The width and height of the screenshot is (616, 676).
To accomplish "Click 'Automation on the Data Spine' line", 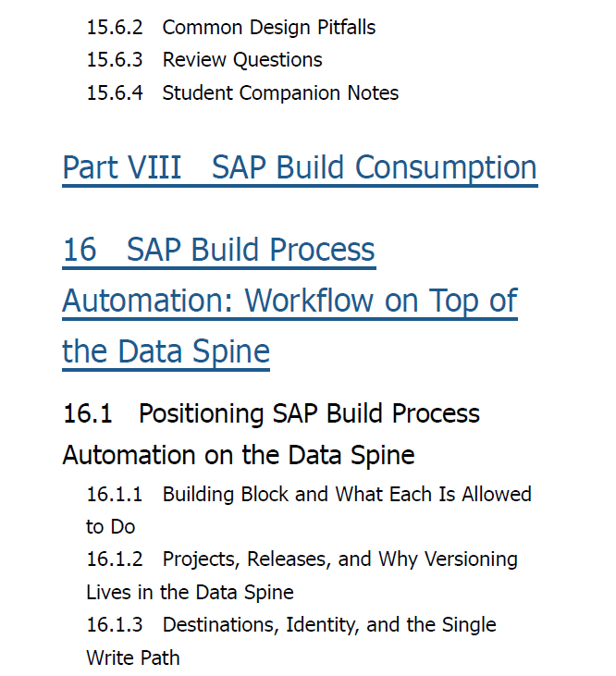I will (x=239, y=455).
